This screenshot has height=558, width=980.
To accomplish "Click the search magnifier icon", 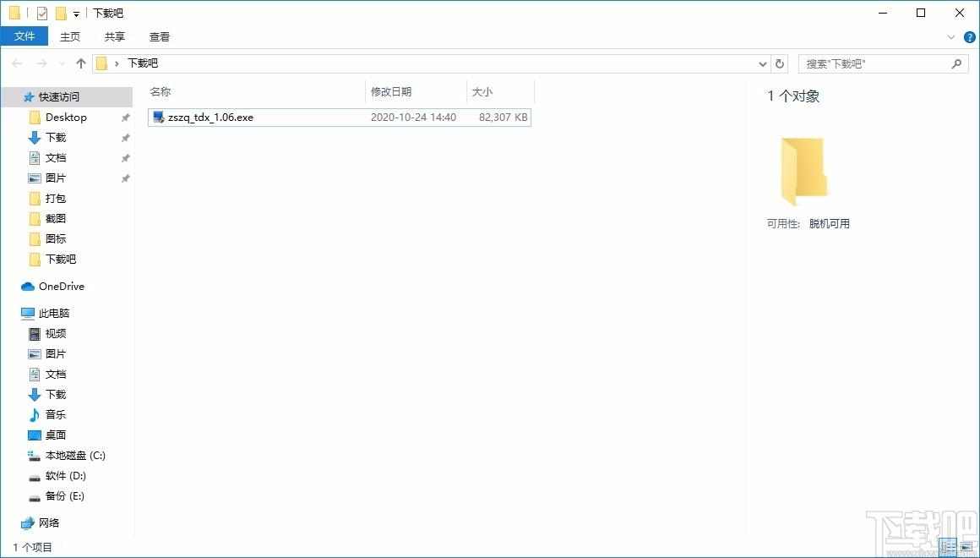I will coord(956,63).
